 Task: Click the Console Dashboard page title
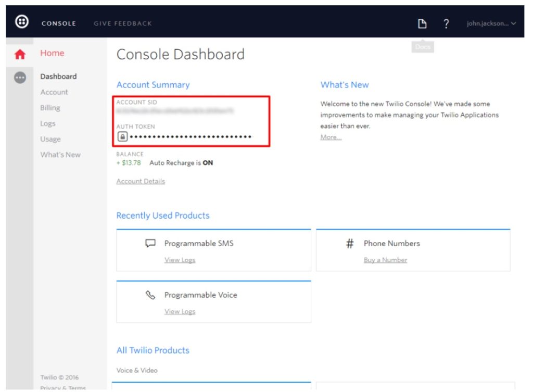pyautogui.click(x=181, y=54)
